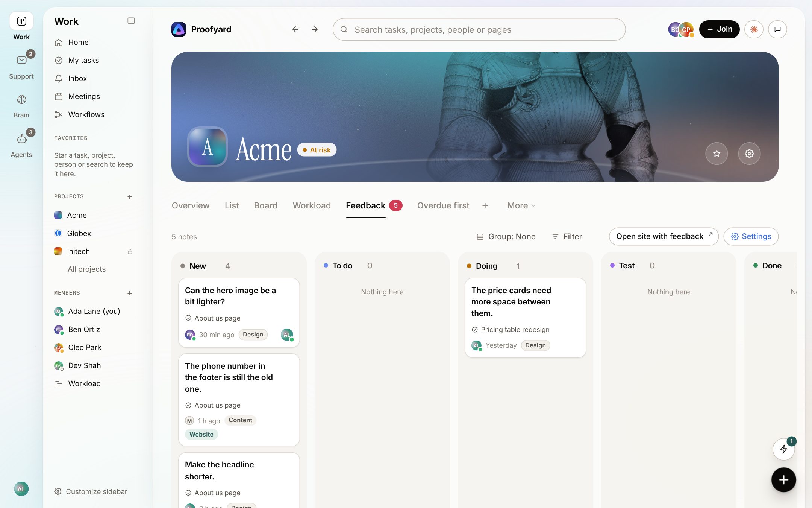812x508 pixels.
Task: Collapse the sidebar with the panel icon
Action: [x=131, y=21]
